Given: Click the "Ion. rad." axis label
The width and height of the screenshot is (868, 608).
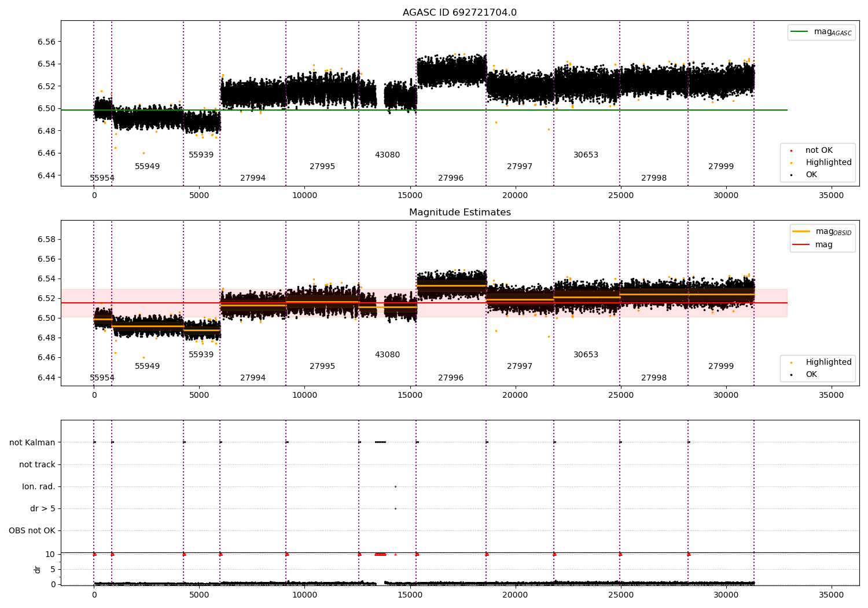Looking at the screenshot, I should pos(39,487).
